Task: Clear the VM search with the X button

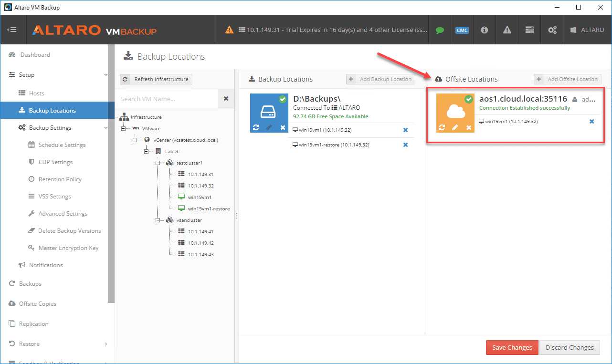Action: pos(226,99)
